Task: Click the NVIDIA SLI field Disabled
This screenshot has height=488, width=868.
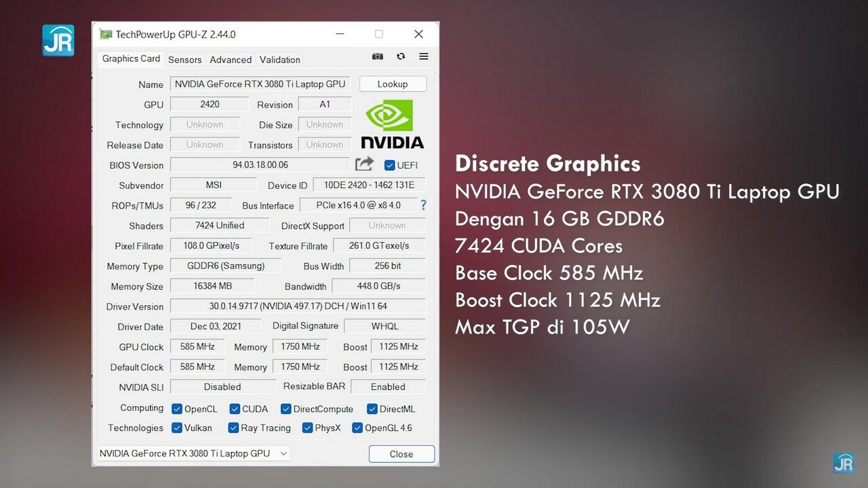Action: click(x=222, y=387)
